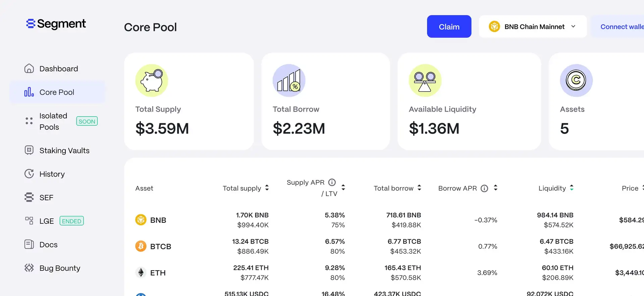The width and height of the screenshot is (644, 296).
Task: Click the Supply APR info icon
Action: (x=332, y=182)
